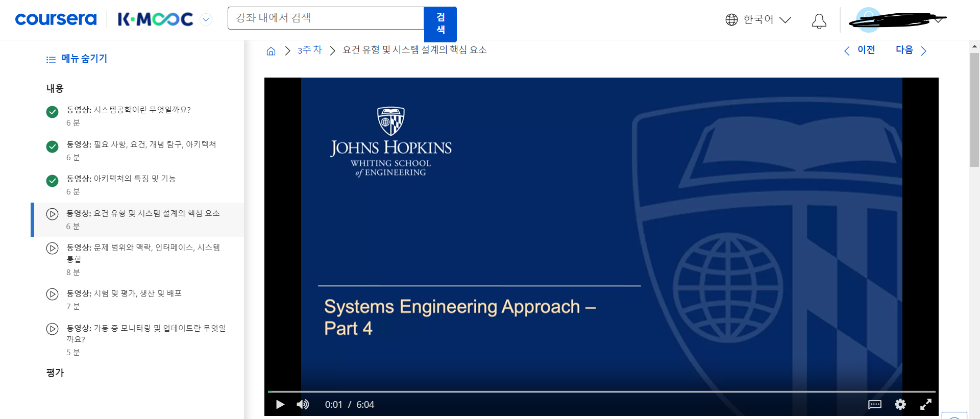This screenshot has width=980, height=419.
Task: Open video 시스템공학이란 무엇일까요?
Action: pos(137,116)
